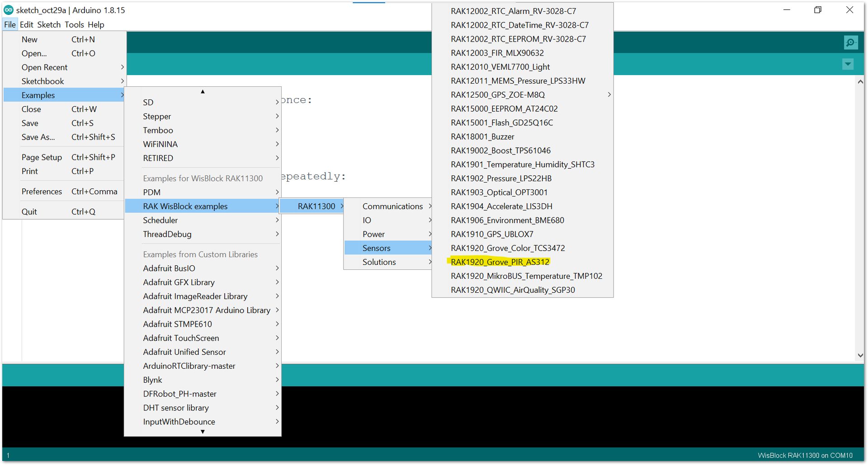Image resolution: width=868 pixels, height=465 pixels.
Task: Open RAK1920_Grove_PIR_AS312 example
Action: [523, 262]
